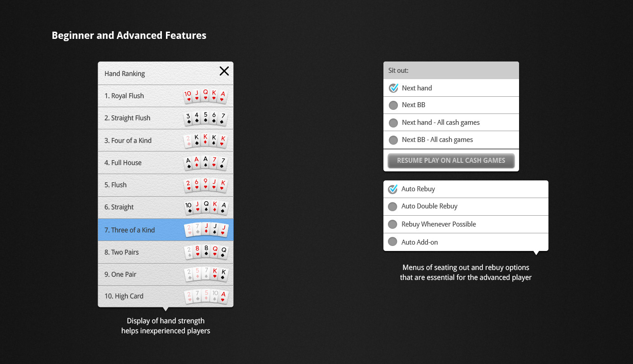Click the High Card hand cards
The width and height of the screenshot is (633, 364).
(x=205, y=297)
